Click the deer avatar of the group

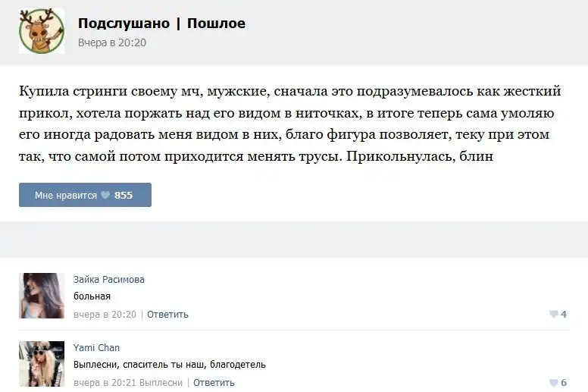tap(41, 32)
